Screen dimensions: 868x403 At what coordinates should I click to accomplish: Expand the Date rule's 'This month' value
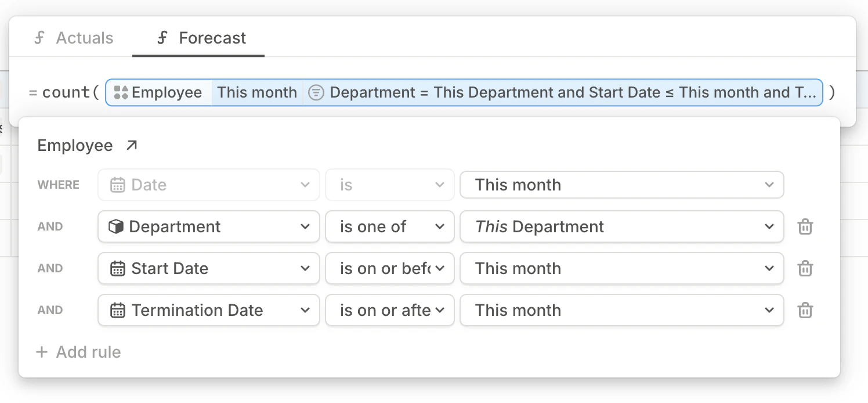621,185
